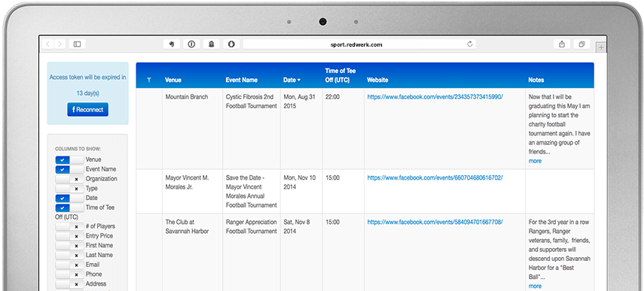Select the Mayor Vincent M. Morales Jr. cell
The height and width of the screenshot is (291, 644).
tap(193, 191)
